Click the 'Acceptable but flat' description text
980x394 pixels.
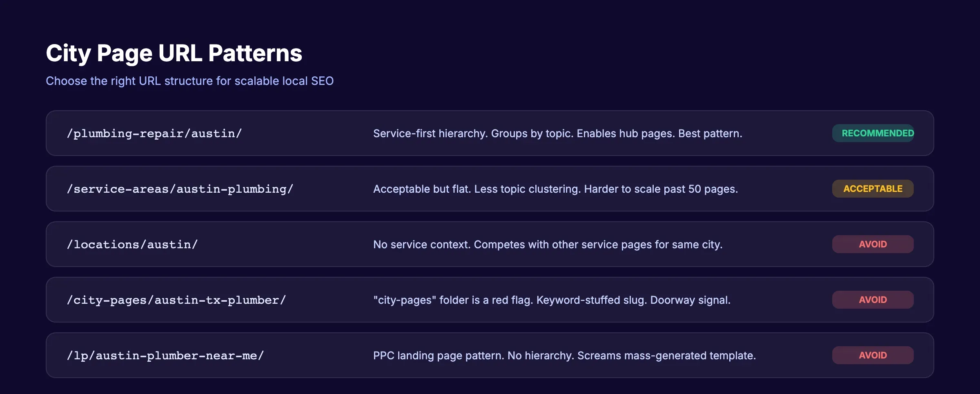click(556, 189)
